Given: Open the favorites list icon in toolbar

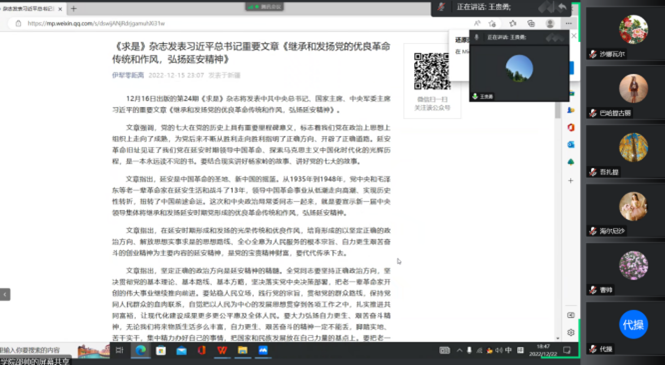Looking at the screenshot, I should tap(513, 23).
